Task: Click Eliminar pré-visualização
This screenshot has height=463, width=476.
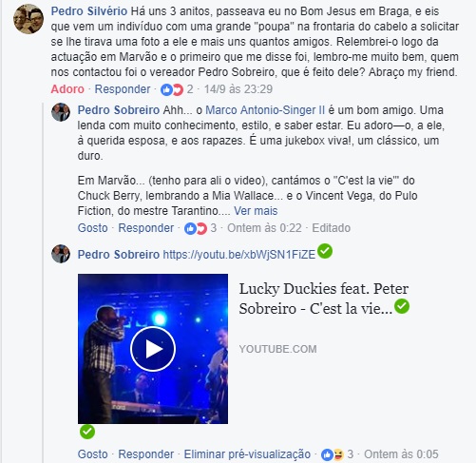Action: pyautogui.click(x=247, y=454)
